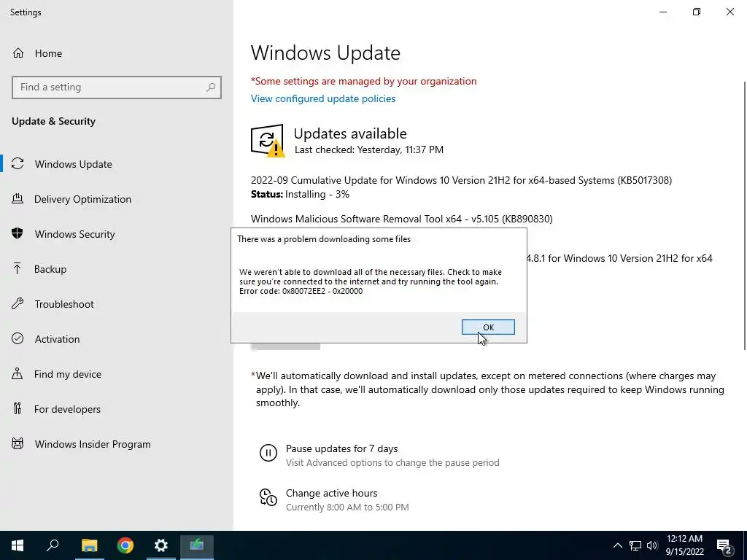Click the Update & Security heading

(x=53, y=121)
